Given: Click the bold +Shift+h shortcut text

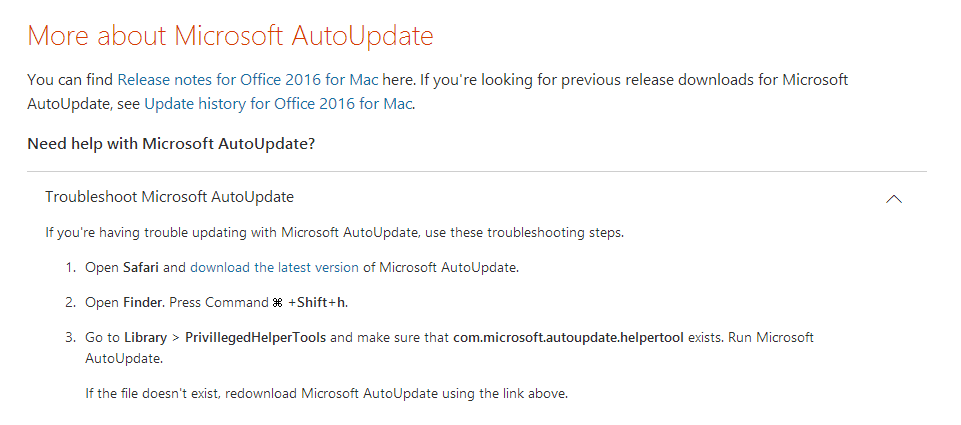Looking at the screenshot, I should click(317, 302).
